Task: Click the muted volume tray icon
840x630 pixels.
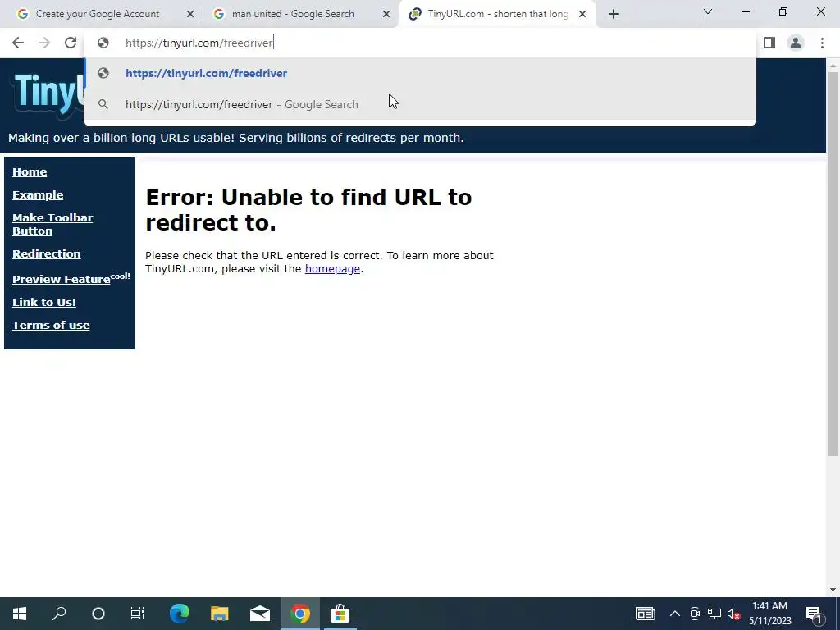Action: point(734,614)
